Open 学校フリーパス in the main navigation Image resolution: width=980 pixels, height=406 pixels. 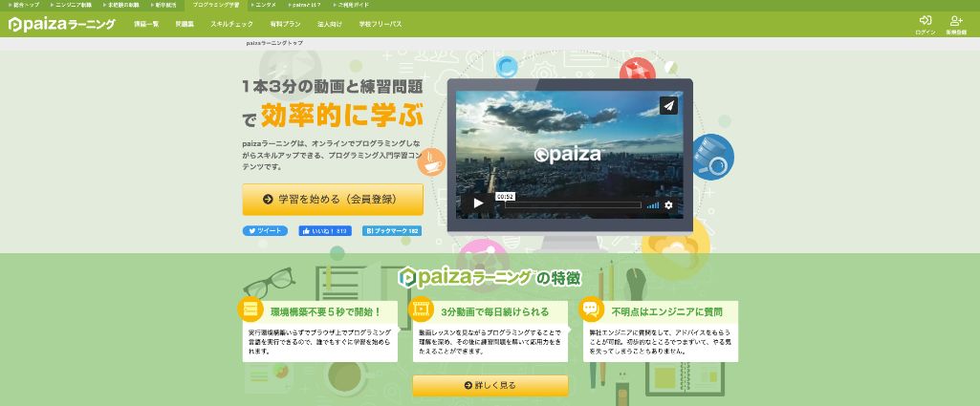(x=380, y=25)
